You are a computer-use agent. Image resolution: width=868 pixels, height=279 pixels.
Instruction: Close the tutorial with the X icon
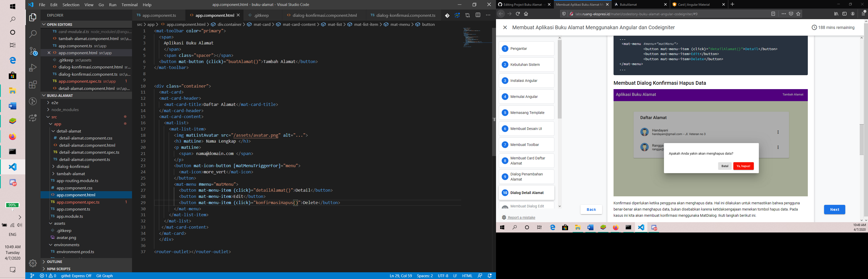pyautogui.click(x=505, y=28)
